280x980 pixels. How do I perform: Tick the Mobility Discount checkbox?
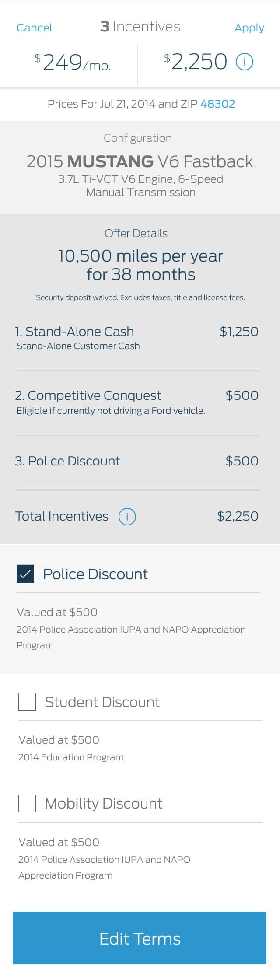tap(27, 803)
